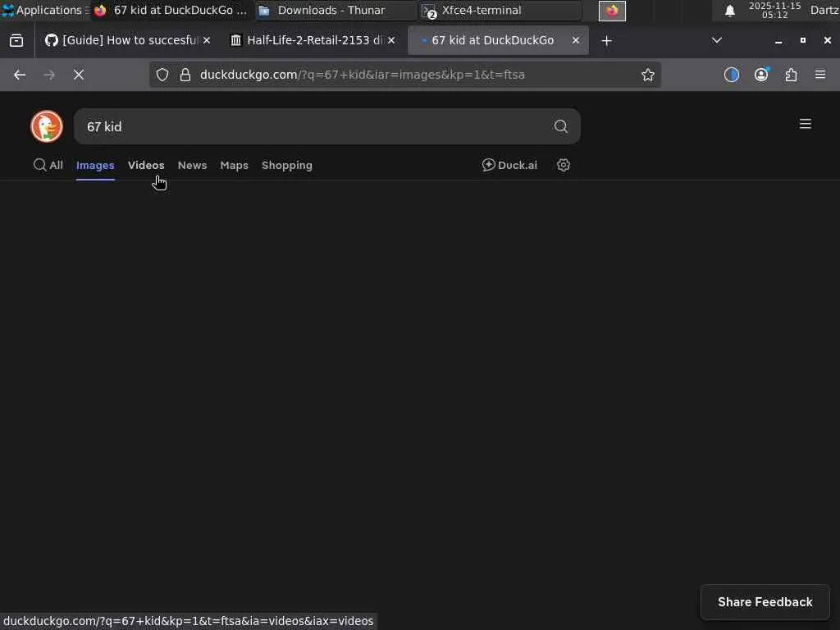Open Duck.ai chat

coord(509,165)
